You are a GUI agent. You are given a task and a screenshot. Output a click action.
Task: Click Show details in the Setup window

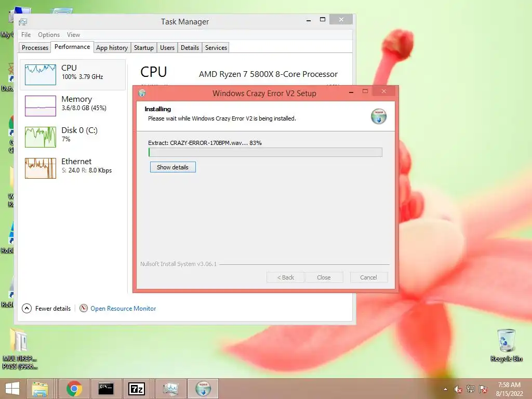tap(172, 167)
